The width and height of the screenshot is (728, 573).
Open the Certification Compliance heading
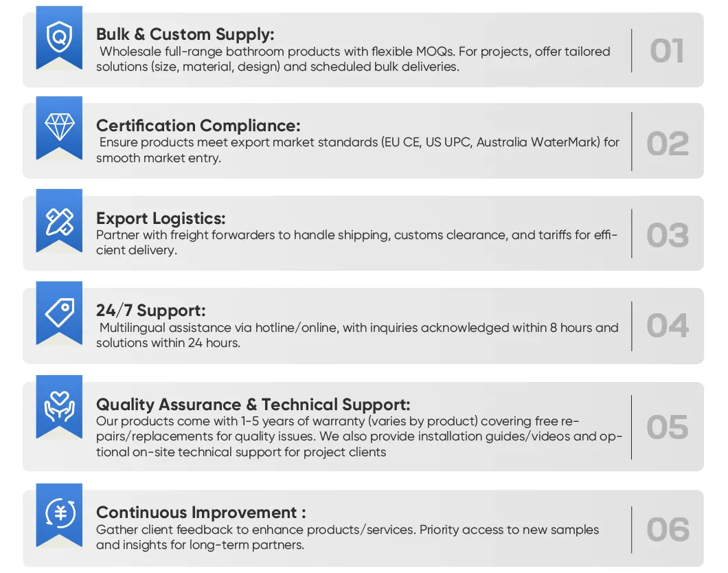point(198,126)
